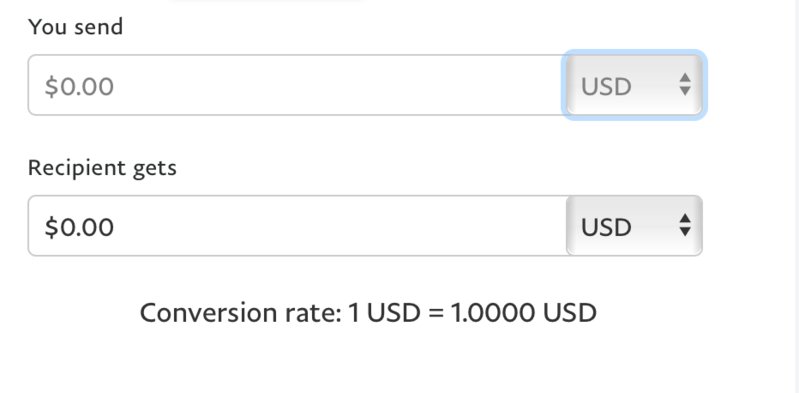Select the $0.00 value in recipient field
Image resolution: width=799 pixels, height=393 pixels.
click(x=79, y=227)
